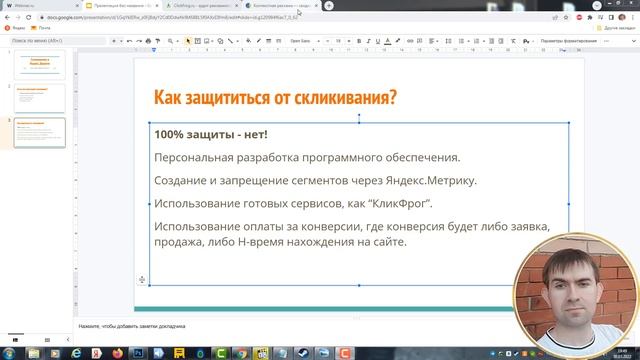Viewport: 640px width, 360px height.
Task: Insert a link with chain icon
Action: point(410,41)
